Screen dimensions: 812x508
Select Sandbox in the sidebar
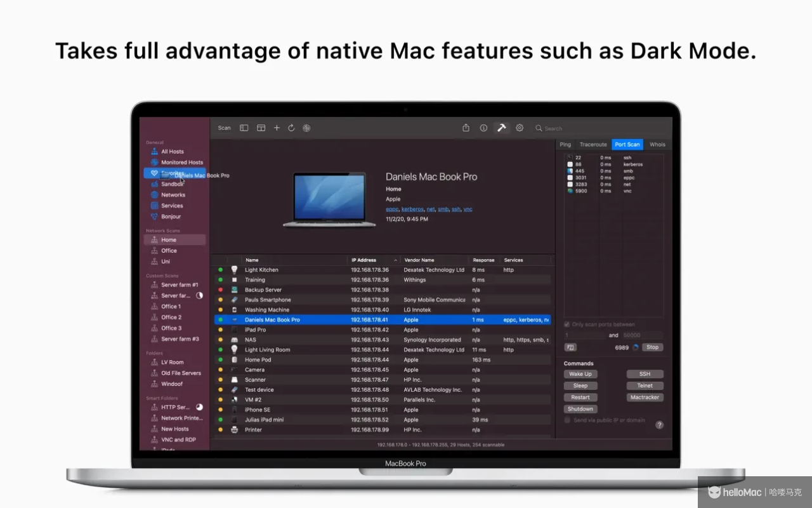(174, 184)
